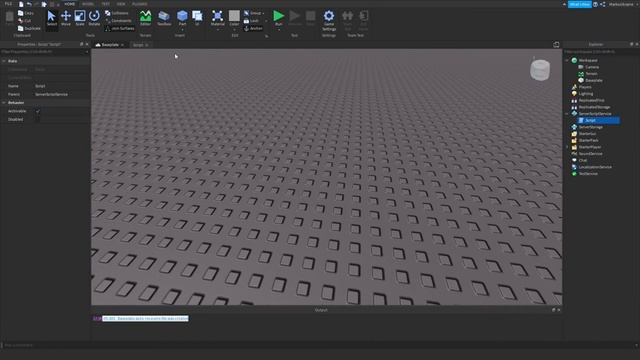Collapse the Workspace tree node
Image resolution: width=640 pixels, height=360 pixels.
point(567,60)
